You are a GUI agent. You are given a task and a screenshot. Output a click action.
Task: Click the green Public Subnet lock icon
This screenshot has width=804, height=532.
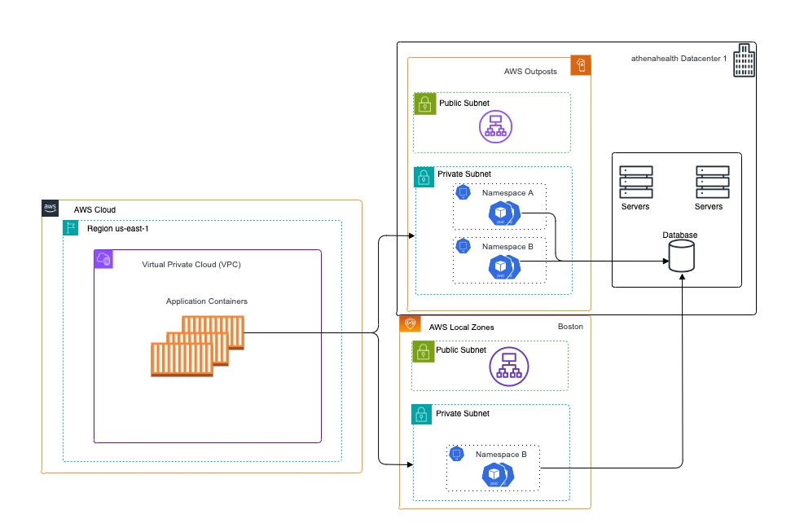click(424, 103)
